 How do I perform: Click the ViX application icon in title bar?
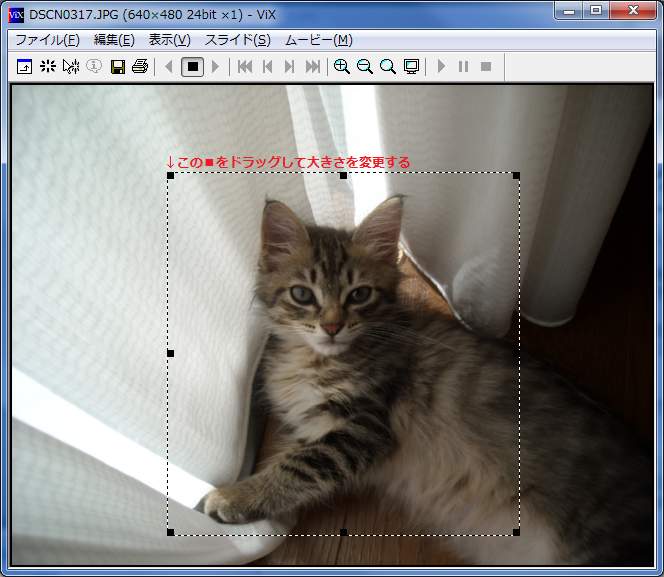pyautogui.click(x=16, y=15)
